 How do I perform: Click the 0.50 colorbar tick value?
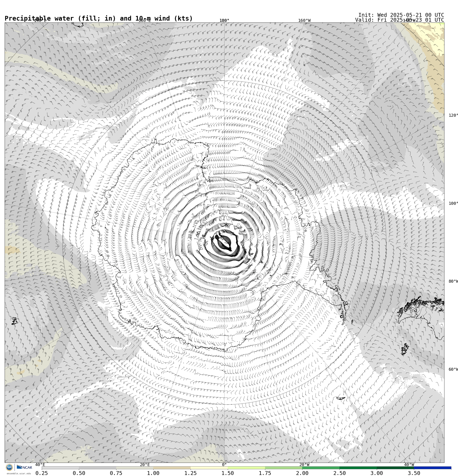(79, 473)
